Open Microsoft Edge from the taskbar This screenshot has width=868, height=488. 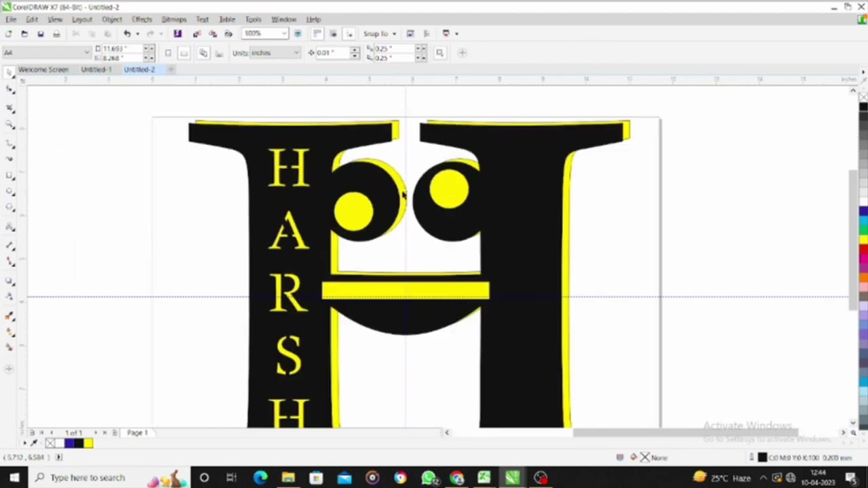(260, 478)
